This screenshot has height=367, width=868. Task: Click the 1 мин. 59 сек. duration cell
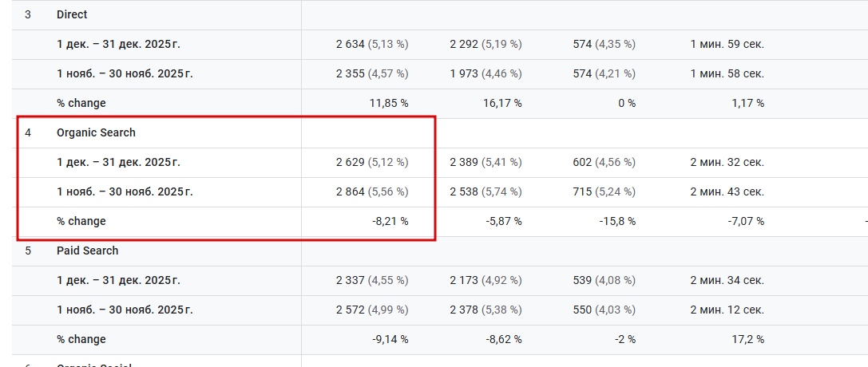click(x=727, y=44)
